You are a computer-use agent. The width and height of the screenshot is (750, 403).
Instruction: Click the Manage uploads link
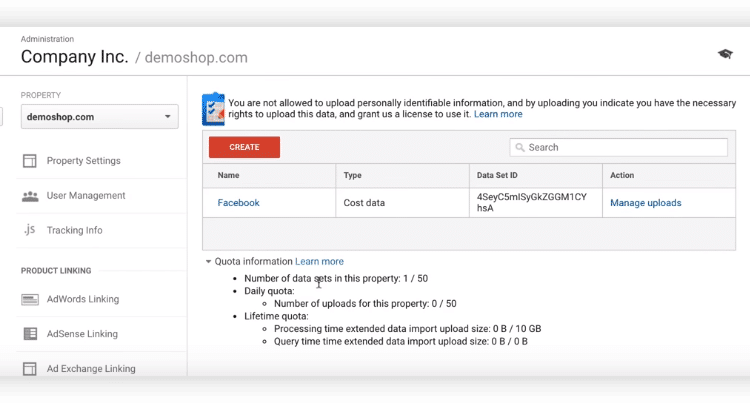pyautogui.click(x=646, y=203)
